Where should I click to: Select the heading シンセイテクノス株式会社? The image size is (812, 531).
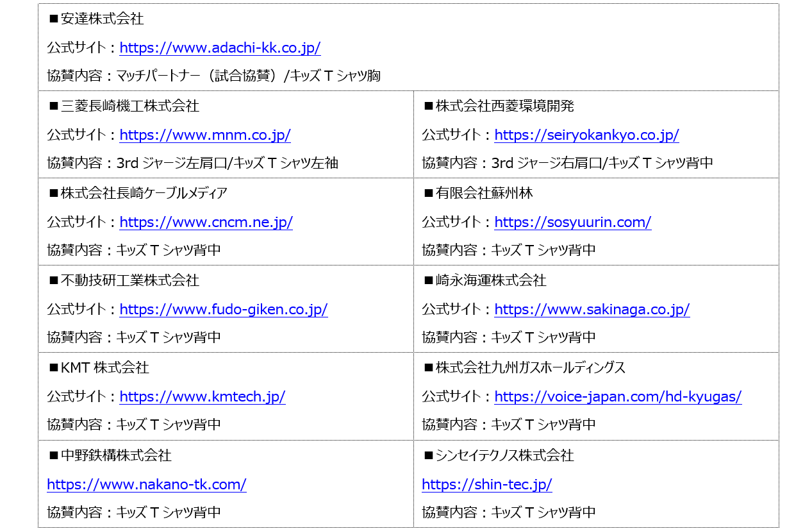tap(505, 455)
